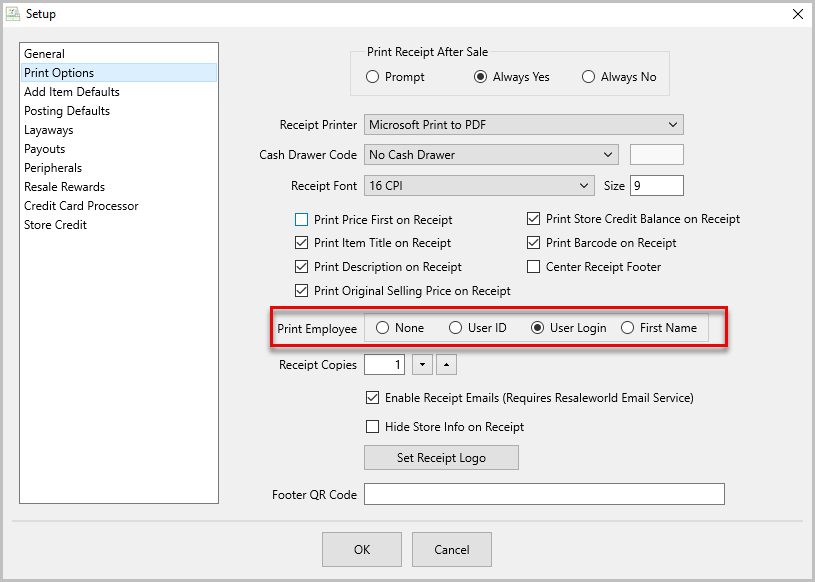Image resolution: width=815 pixels, height=582 pixels.
Task: Open Posting Defaults settings
Action: point(119,111)
